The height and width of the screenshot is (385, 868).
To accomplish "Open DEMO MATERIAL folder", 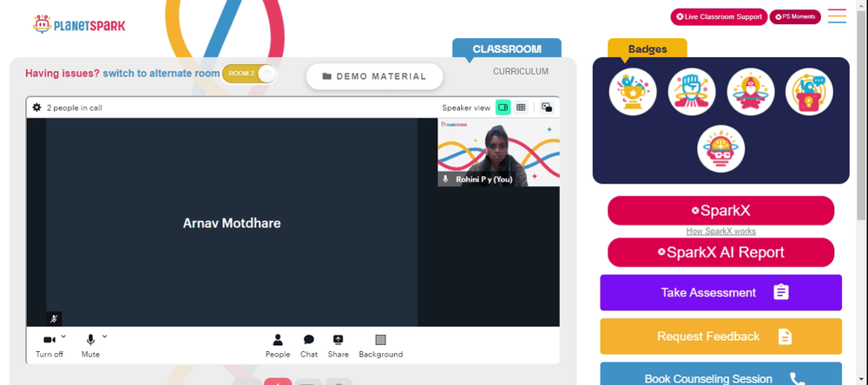I will [374, 76].
